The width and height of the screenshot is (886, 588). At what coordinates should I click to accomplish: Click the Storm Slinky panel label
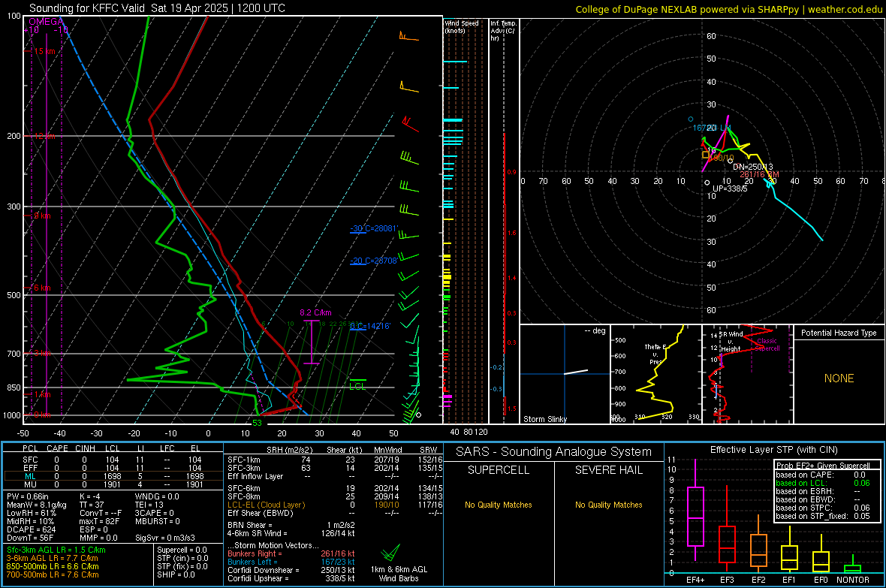544,419
